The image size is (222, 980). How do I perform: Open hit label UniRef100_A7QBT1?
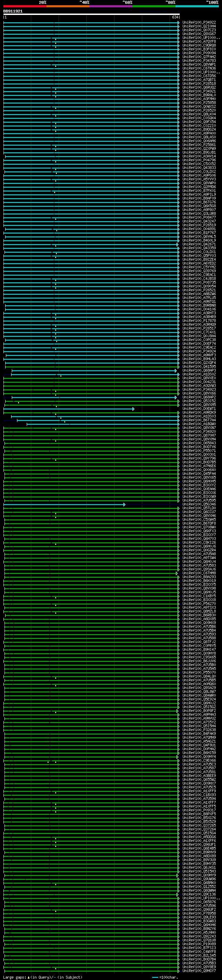coord(199,80)
